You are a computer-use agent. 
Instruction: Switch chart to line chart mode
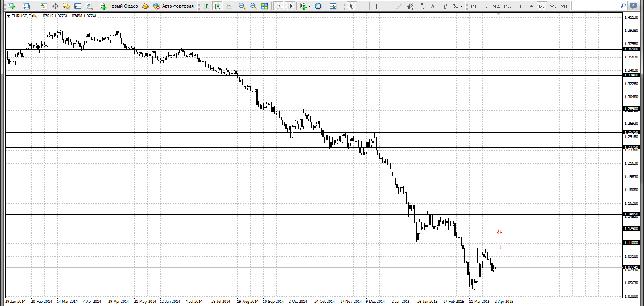pos(229,6)
